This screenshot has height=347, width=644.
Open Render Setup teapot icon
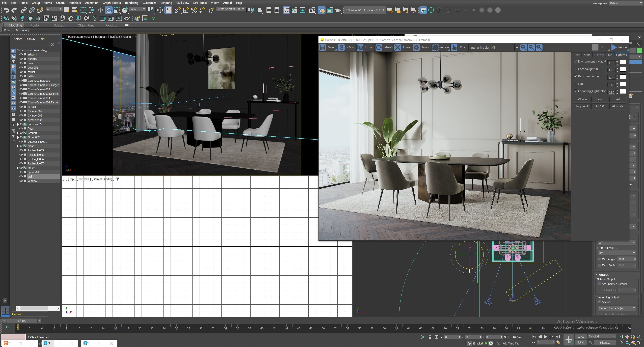(x=322, y=10)
